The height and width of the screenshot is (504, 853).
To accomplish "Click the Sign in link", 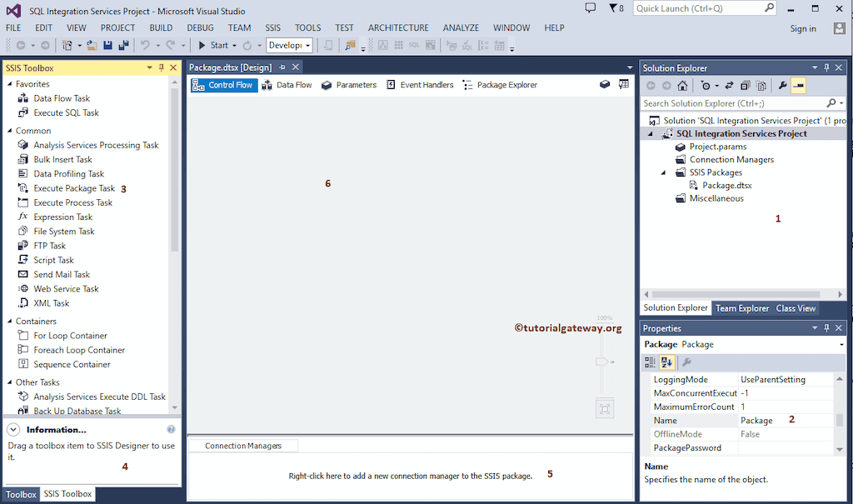I will pyautogui.click(x=802, y=27).
